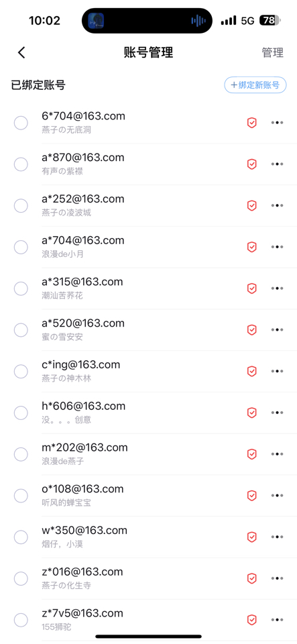Open the three-dot menu for z*016@163.com
The height and width of the screenshot is (644, 297).
278,578
